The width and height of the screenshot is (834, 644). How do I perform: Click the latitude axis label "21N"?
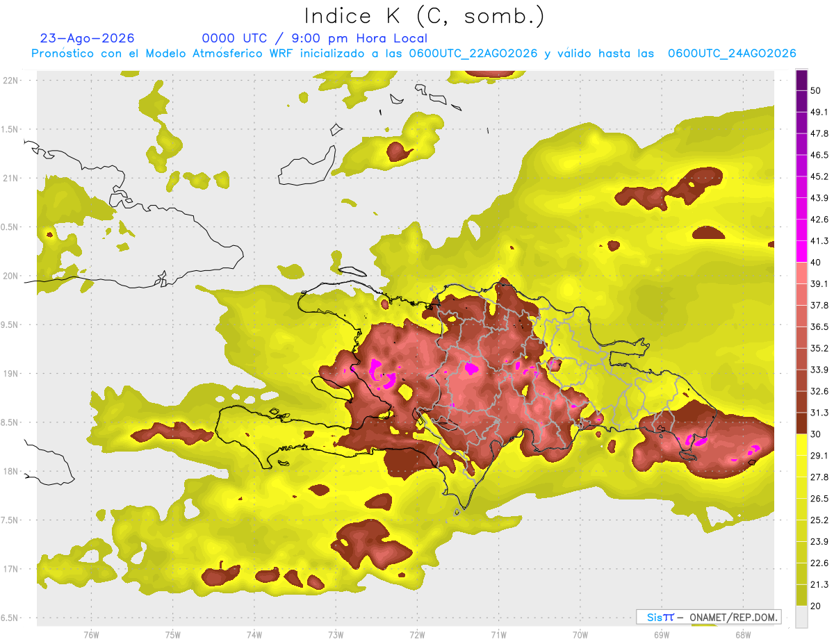click(11, 178)
